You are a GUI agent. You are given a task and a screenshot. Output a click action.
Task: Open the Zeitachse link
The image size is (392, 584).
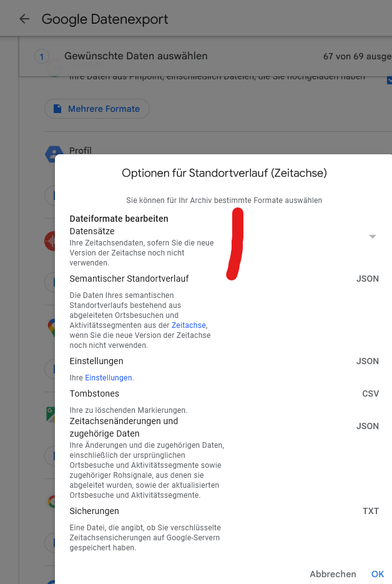pyautogui.click(x=189, y=325)
